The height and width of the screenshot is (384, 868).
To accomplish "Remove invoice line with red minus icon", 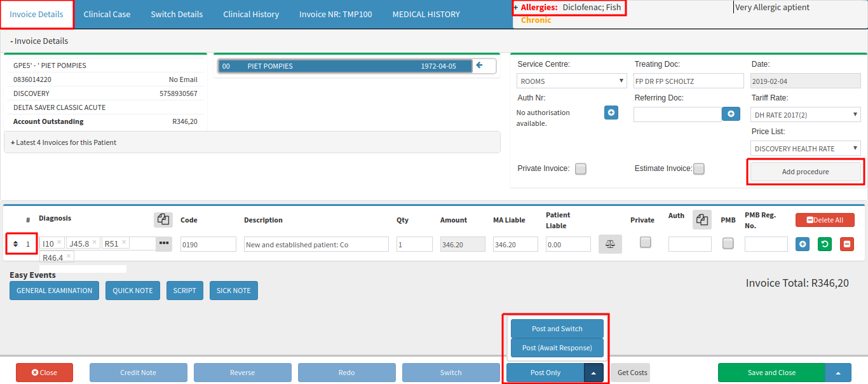I will click(x=847, y=243).
